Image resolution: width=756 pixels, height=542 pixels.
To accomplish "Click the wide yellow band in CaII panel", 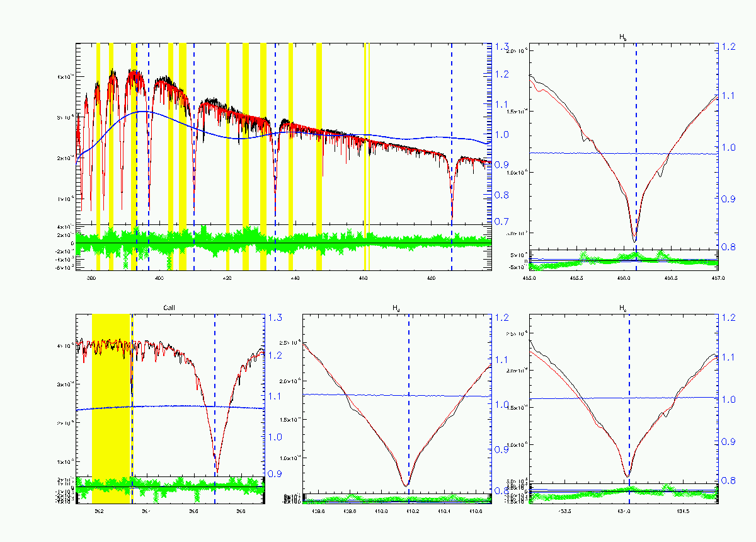I will point(111,408).
